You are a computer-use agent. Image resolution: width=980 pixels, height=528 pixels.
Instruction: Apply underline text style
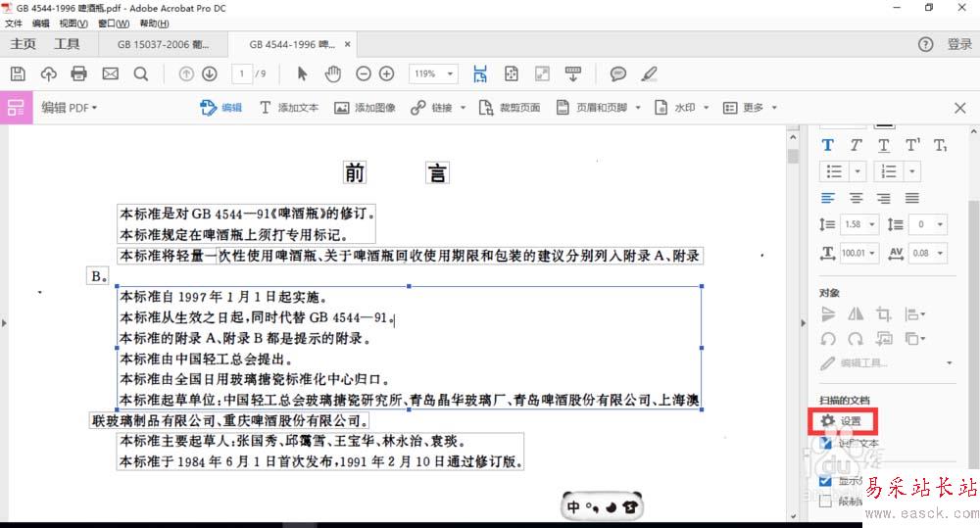[x=884, y=146]
